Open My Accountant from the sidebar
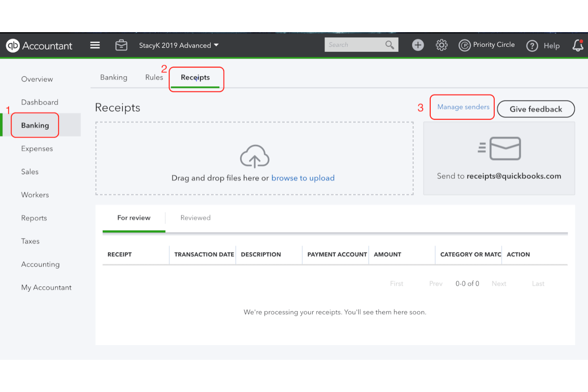 click(x=46, y=287)
